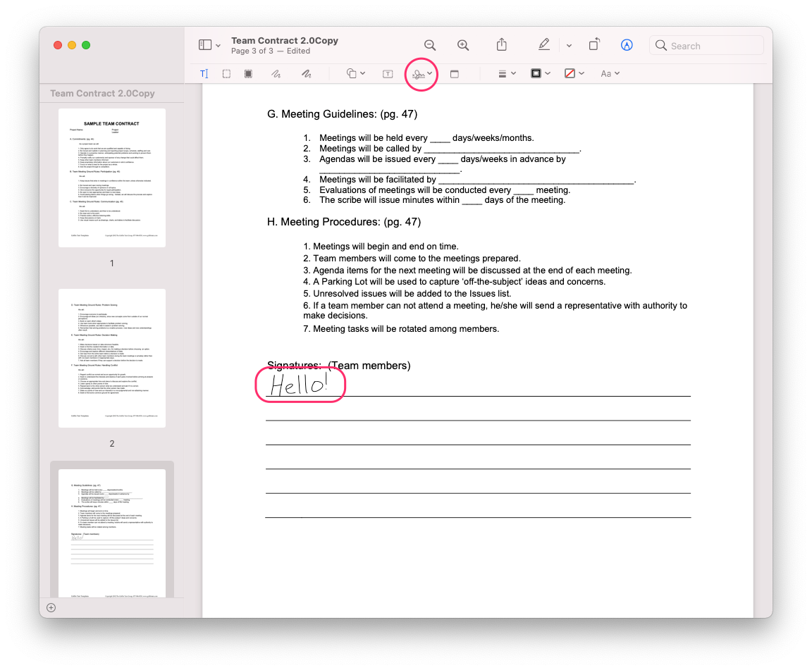
Task: Select the Text Selection tool
Action: point(204,73)
